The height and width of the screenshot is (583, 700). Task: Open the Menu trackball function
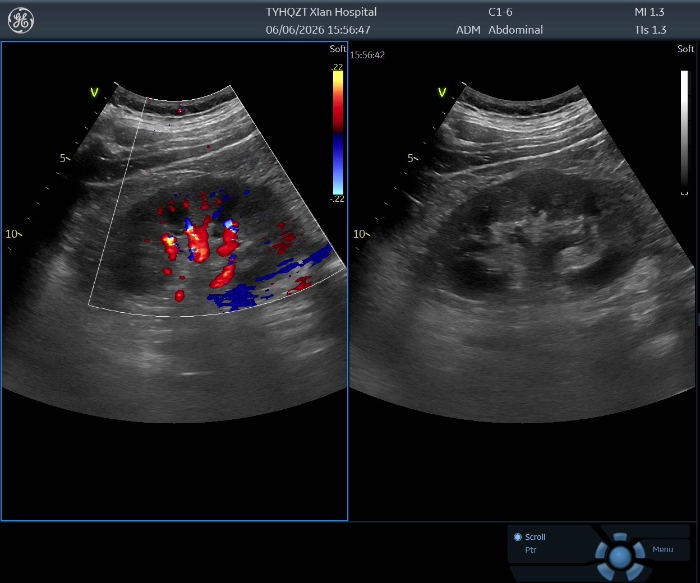(x=662, y=549)
